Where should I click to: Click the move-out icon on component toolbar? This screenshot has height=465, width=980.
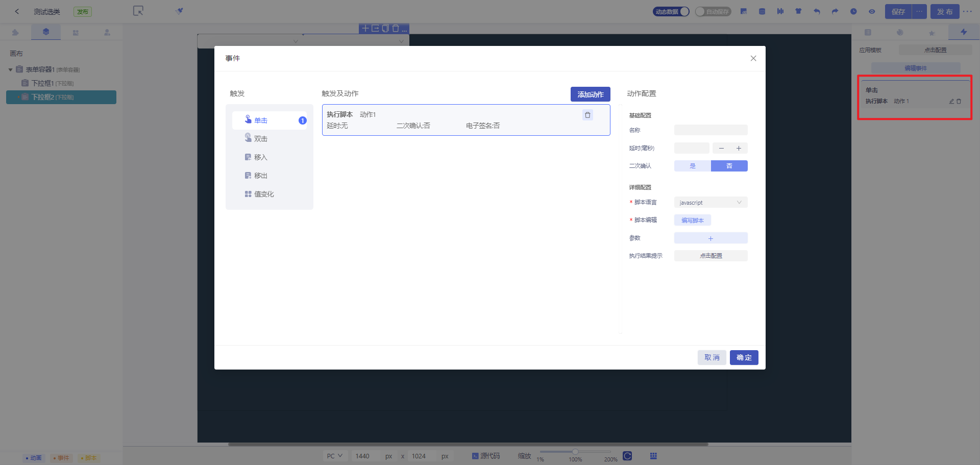(375, 29)
